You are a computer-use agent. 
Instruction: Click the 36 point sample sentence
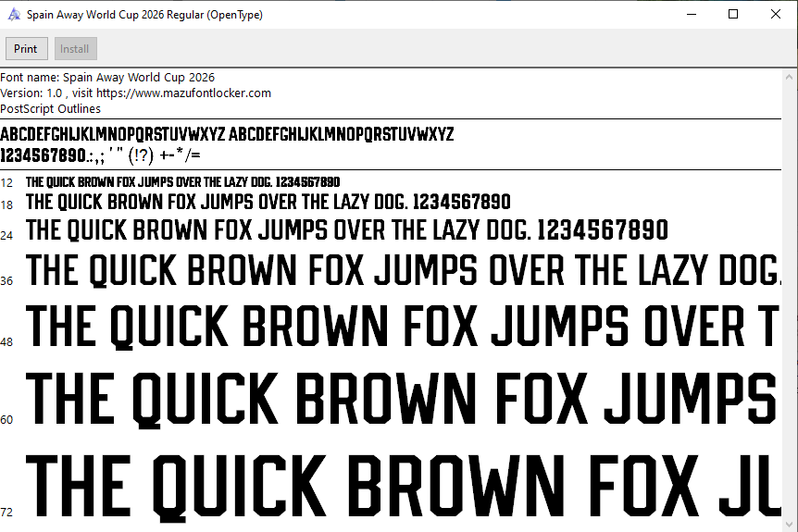click(403, 271)
